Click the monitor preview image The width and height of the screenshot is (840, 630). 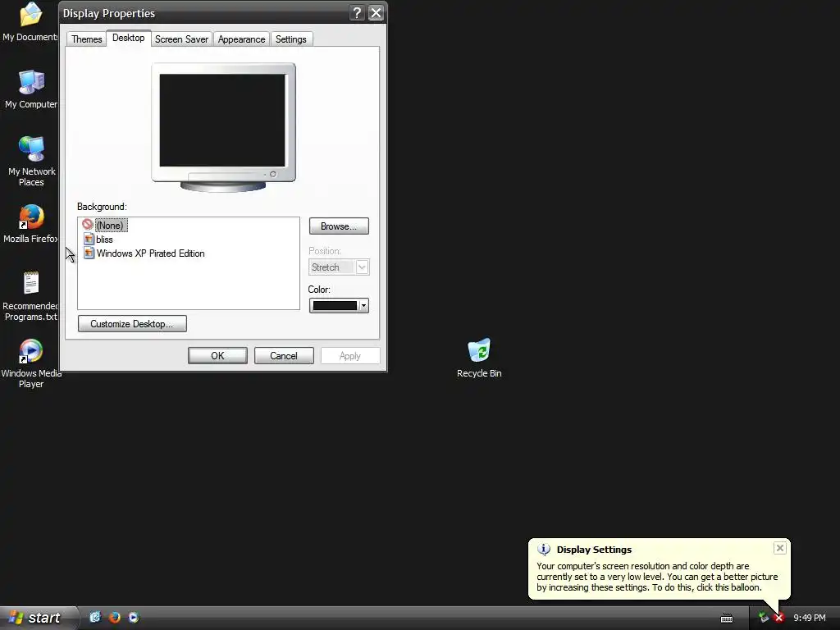pos(223,127)
